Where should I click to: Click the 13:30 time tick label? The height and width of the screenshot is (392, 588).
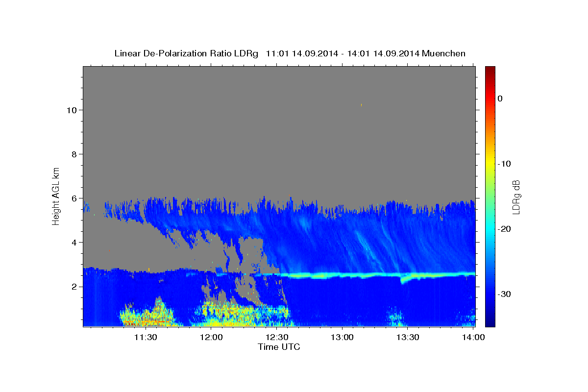coord(407,337)
